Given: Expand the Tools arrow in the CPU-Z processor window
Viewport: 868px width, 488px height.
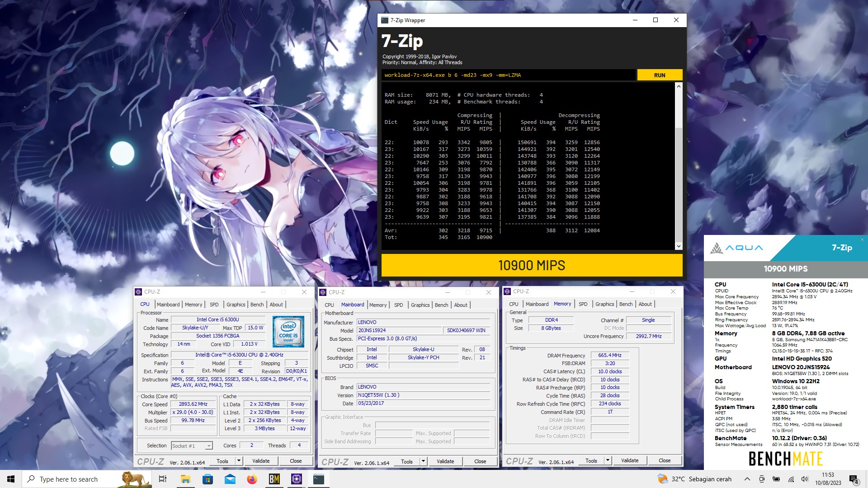Looking at the screenshot, I should (239, 461).
